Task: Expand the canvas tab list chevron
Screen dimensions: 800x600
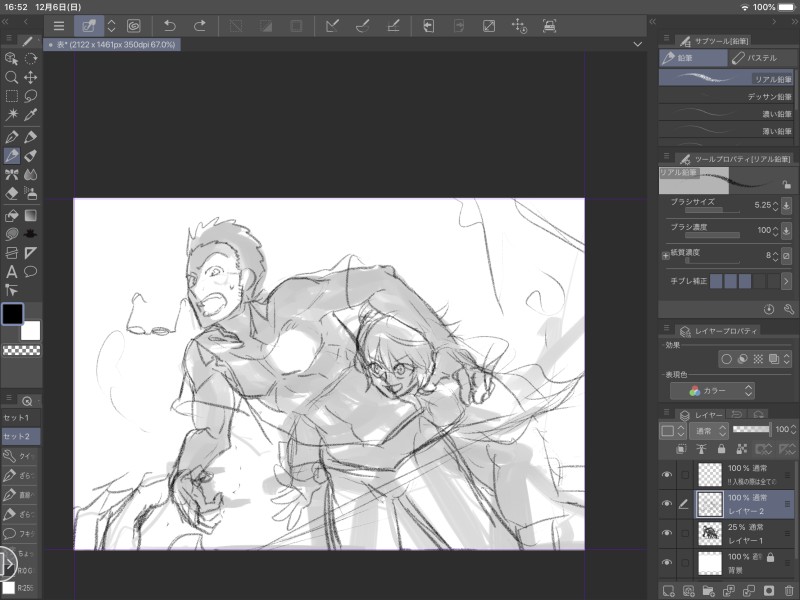Action: click(x=637, y=44)
